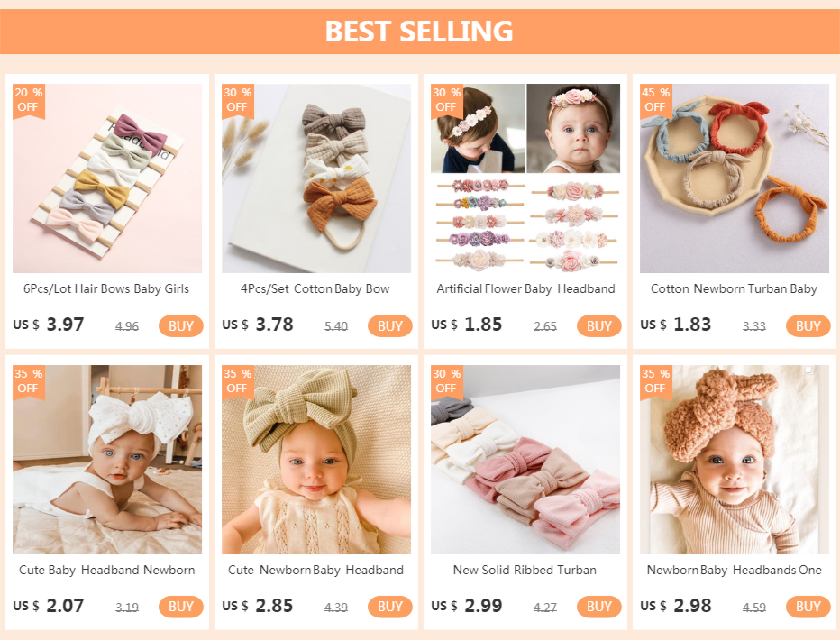Image resolution: width=840 pixels, height=640 pixels.
Task: Open the Solid Ribbed Turban product image
Action: tap(525, 460)
